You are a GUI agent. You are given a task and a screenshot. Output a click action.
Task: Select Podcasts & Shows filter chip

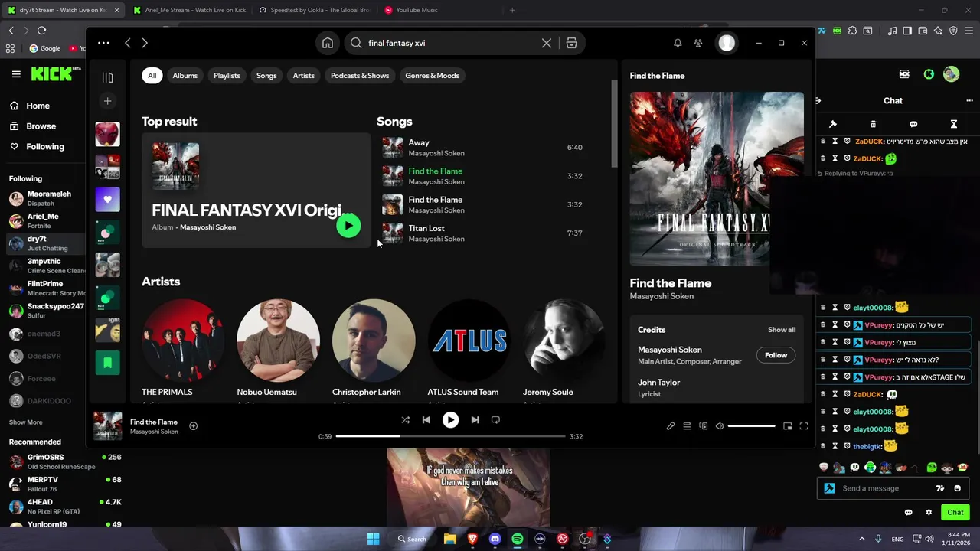[360, 76]
